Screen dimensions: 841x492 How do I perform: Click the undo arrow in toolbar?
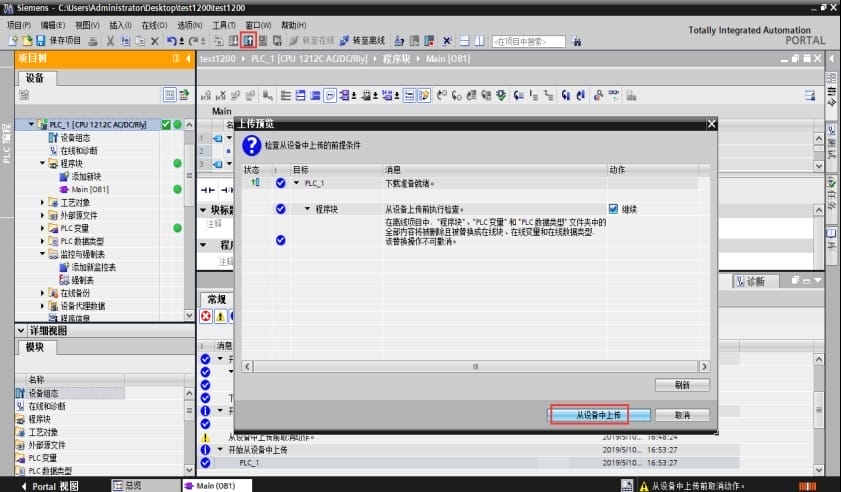pos(172,41)
